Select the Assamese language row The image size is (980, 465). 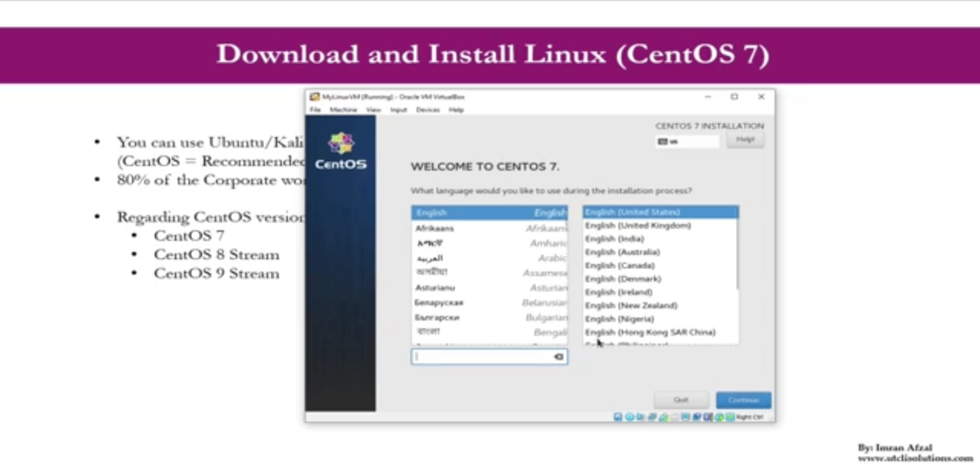(x=490, y=272)
